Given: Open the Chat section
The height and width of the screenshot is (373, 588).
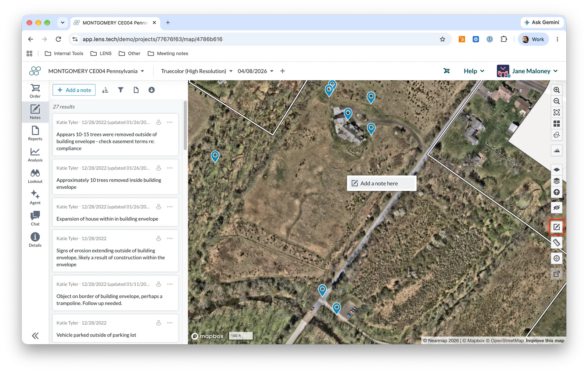Looking at the screenshot, I should (35, 219).
